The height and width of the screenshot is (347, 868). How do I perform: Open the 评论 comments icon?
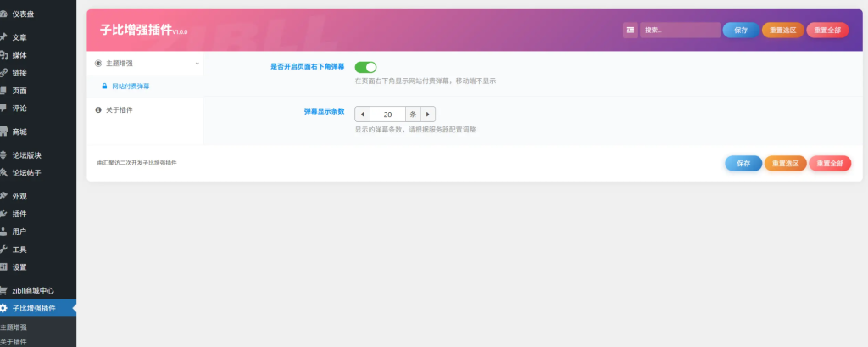tap(4, 108)
